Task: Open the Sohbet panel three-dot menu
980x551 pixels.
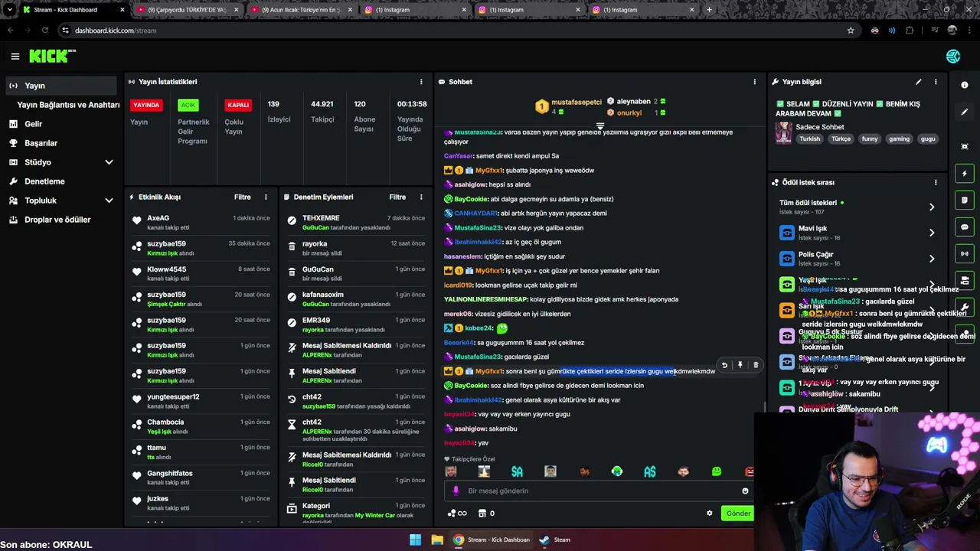Action: tap(754, 82)
